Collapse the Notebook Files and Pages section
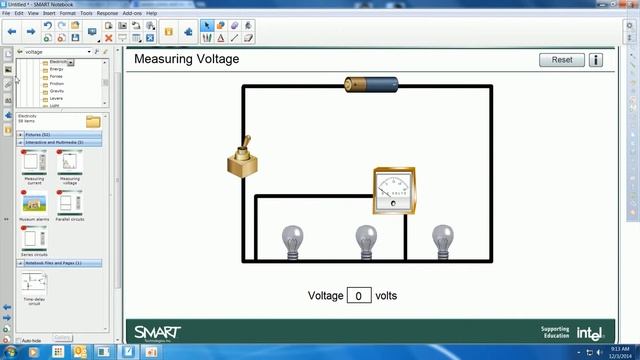Viewport: 640px width, 360px height. 20,263
